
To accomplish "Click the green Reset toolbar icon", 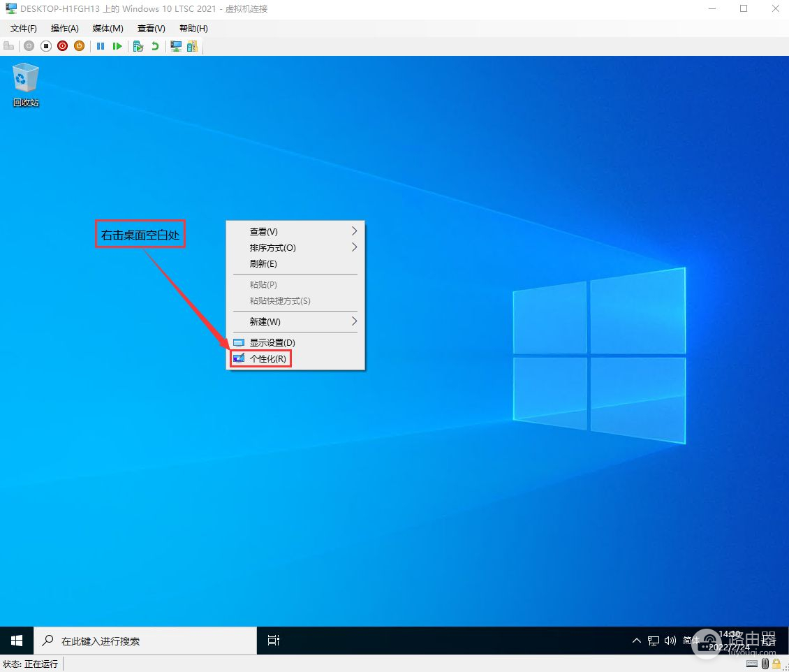I will click(x=117, y=46).
